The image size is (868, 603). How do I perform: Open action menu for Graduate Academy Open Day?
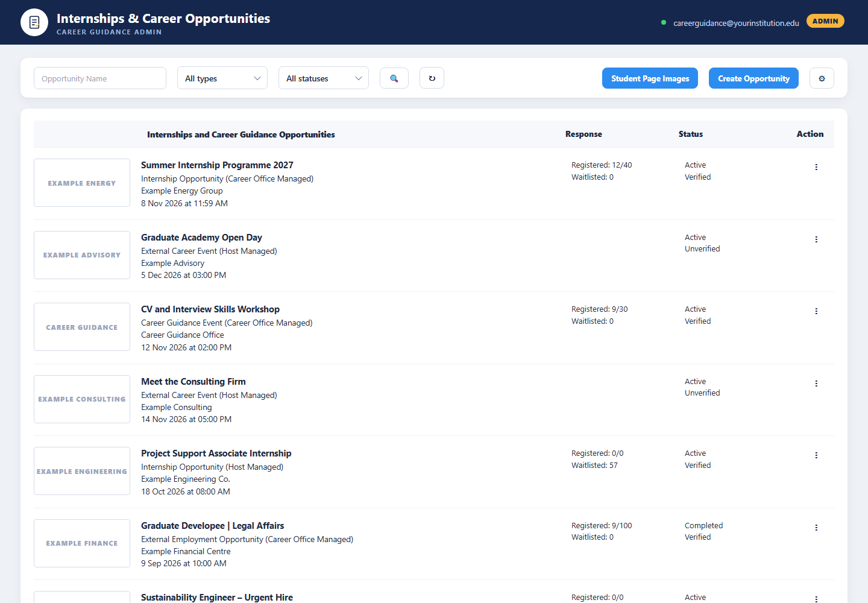coord(816,239)
